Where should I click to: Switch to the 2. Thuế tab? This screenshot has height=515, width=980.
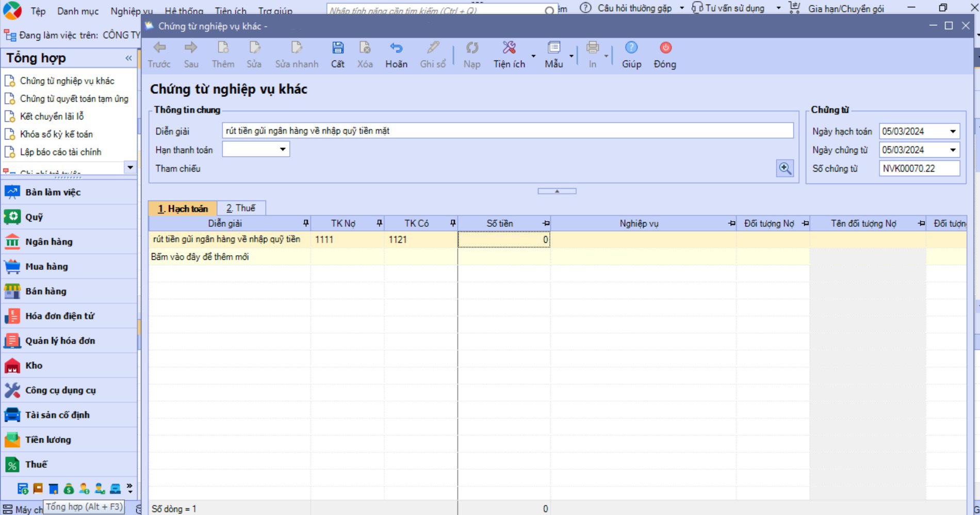[241, 208]
